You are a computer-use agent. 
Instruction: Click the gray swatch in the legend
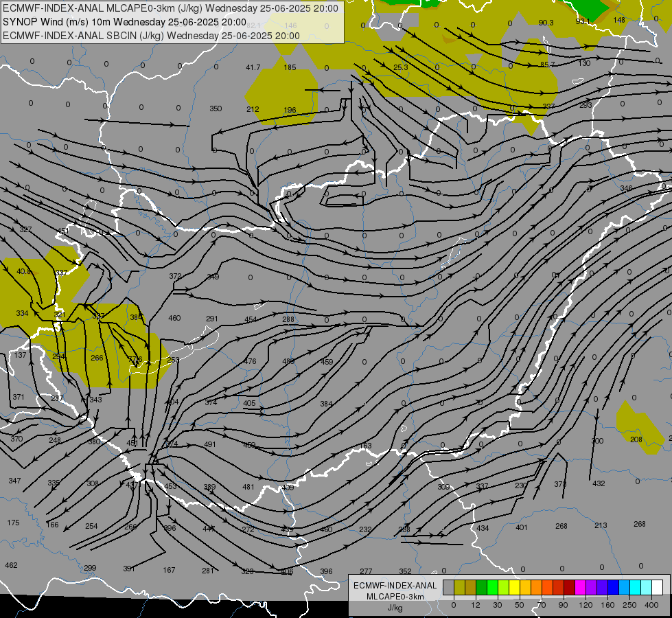point(448,588)
